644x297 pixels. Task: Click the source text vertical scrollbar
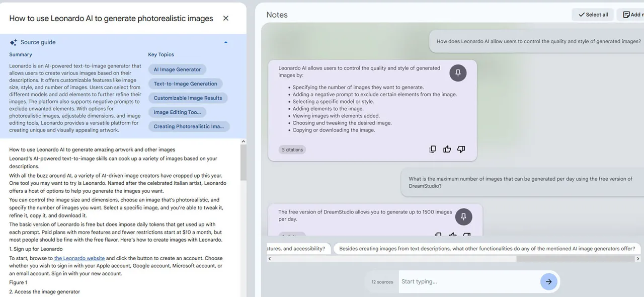pos(244,164)
